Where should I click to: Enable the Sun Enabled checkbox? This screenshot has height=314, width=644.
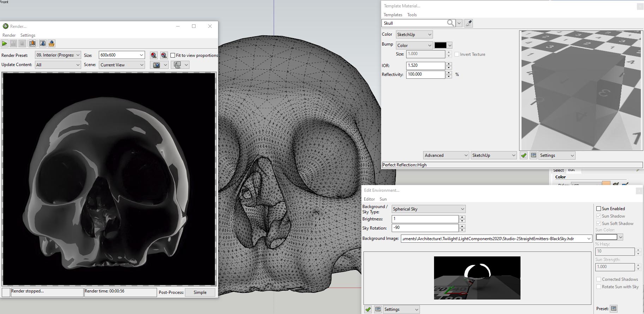pos(598,209)
